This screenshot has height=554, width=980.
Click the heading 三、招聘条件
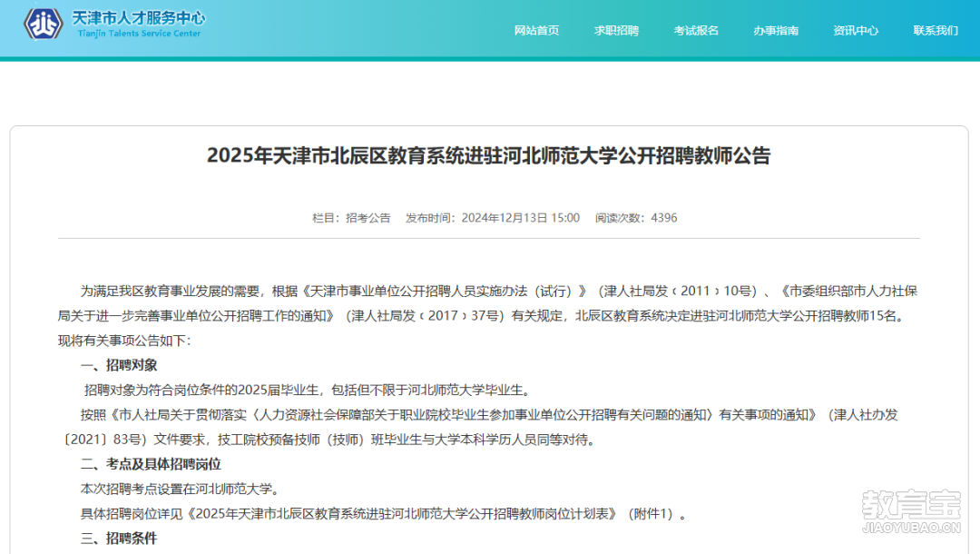coord(119,539)
